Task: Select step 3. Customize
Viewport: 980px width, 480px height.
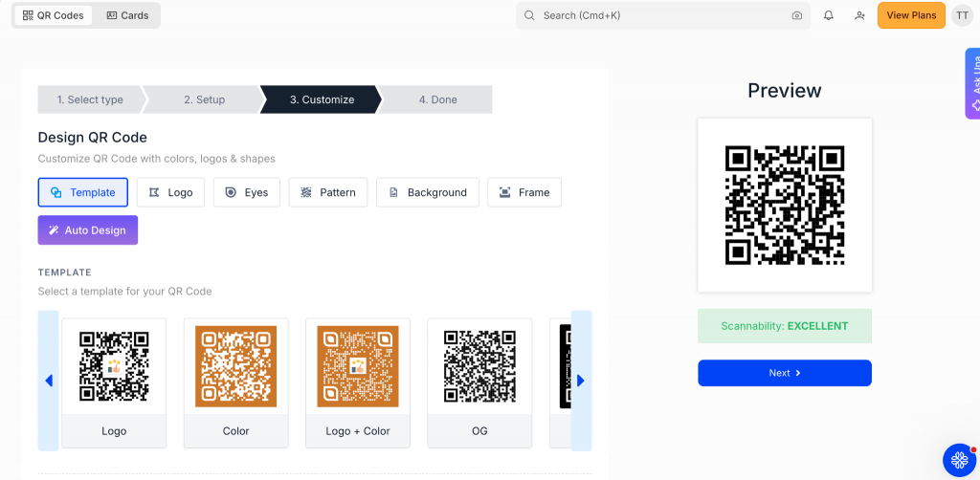Action: [322, 99]
